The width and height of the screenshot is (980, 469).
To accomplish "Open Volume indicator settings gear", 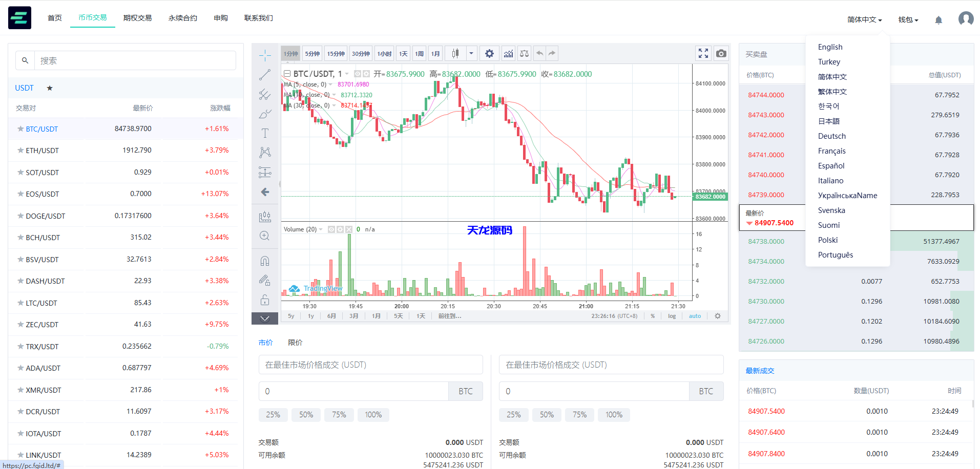I will point(340,229).
